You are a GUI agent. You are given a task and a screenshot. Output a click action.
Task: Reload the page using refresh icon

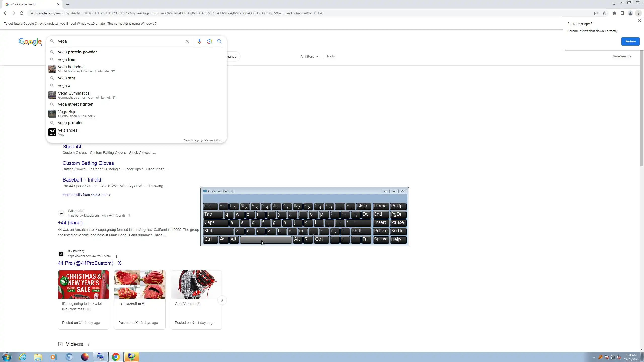(22, 13)
